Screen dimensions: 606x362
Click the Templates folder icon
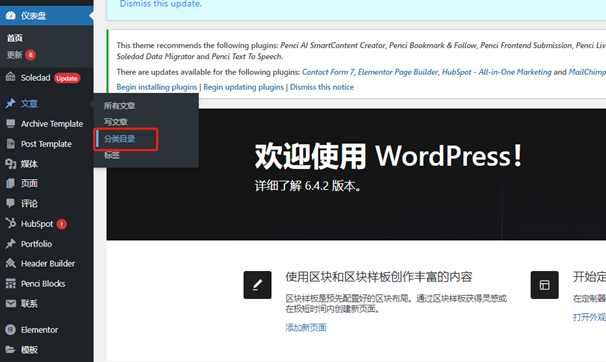(10, 349)
